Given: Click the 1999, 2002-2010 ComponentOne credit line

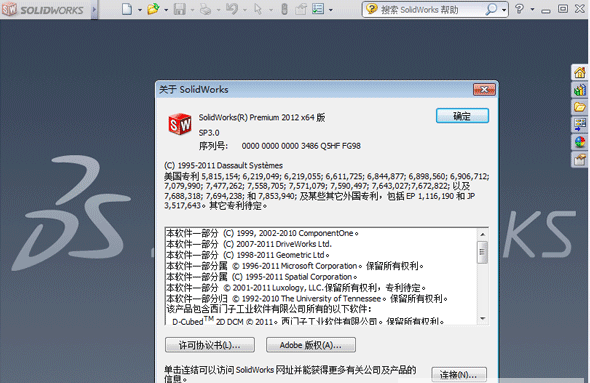Looking at the screenshot, I should coord(263,233).
